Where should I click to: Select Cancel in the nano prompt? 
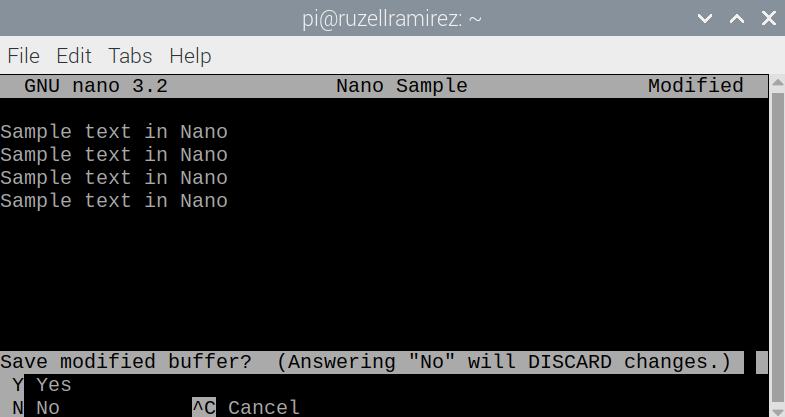[264, 407]
